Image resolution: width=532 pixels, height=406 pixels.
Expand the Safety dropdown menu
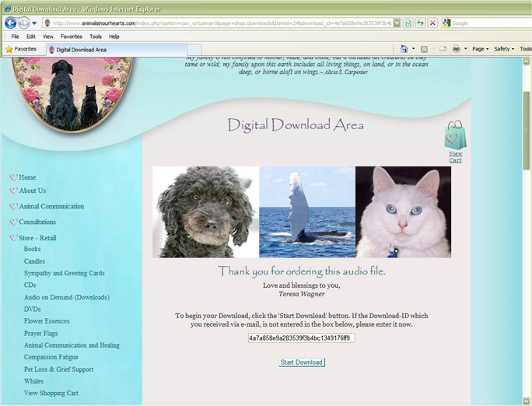(x=504, y=49)
